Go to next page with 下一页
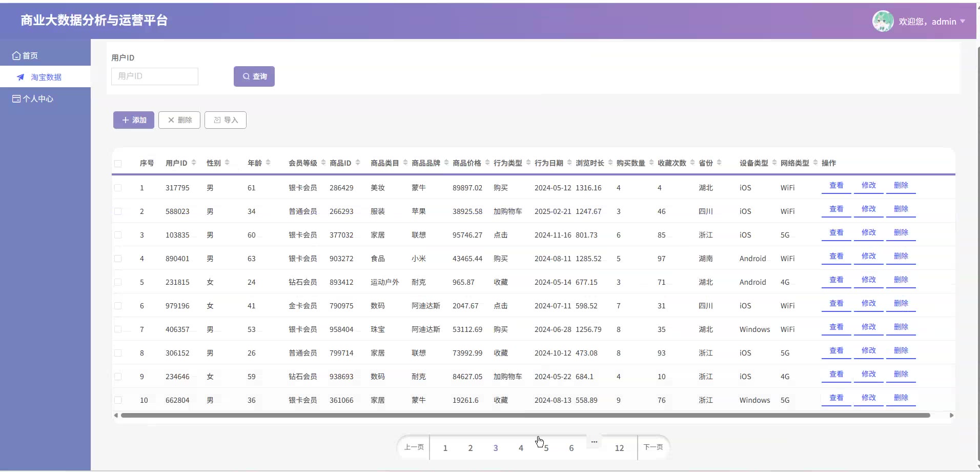The width and height of the screenshot is (980, 472). 653,447
